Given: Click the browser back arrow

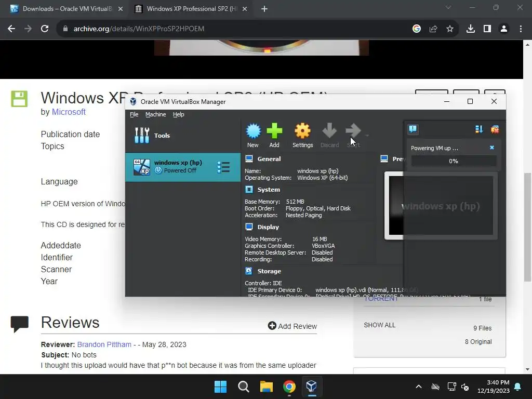Looking at the screenshot, I should (11, 29).
